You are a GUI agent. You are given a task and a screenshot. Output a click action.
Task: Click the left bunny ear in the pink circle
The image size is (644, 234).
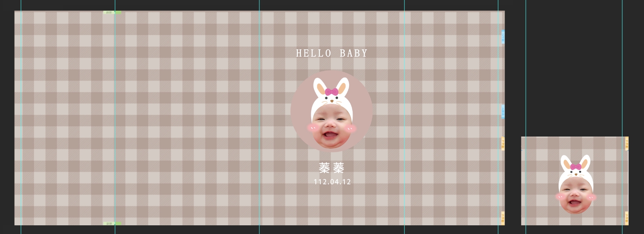coord(319,87)
